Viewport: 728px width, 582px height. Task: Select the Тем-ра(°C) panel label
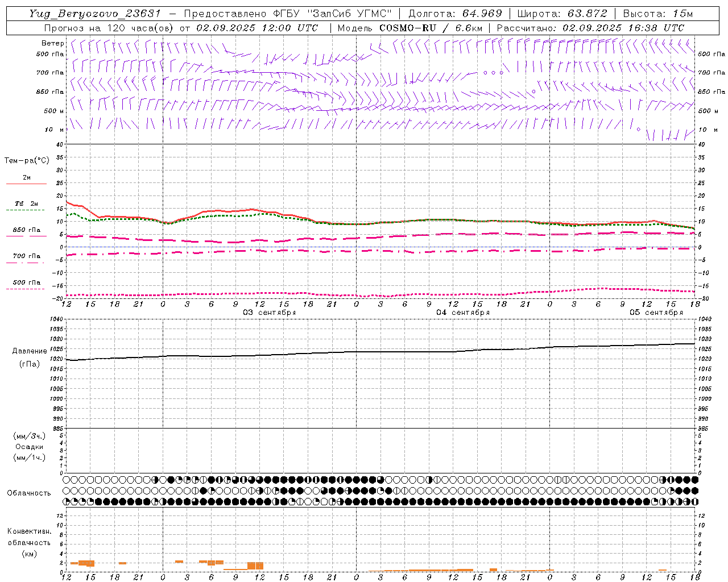click(27, 161)
